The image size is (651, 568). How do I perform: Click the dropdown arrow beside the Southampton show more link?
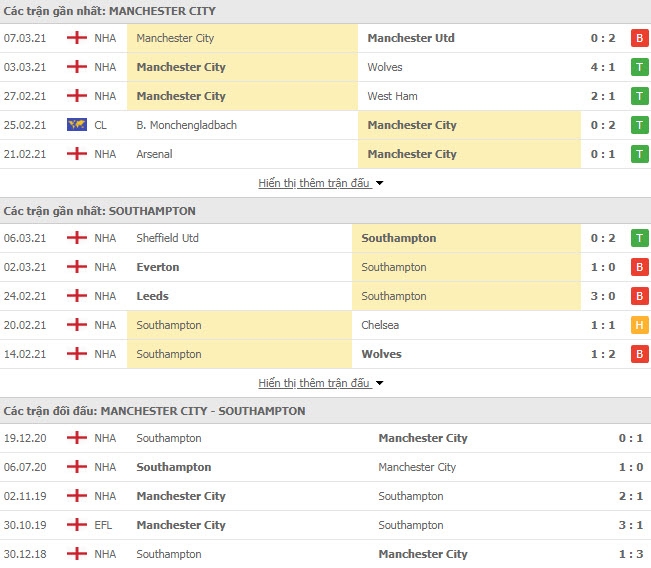(x=379, y=383)
